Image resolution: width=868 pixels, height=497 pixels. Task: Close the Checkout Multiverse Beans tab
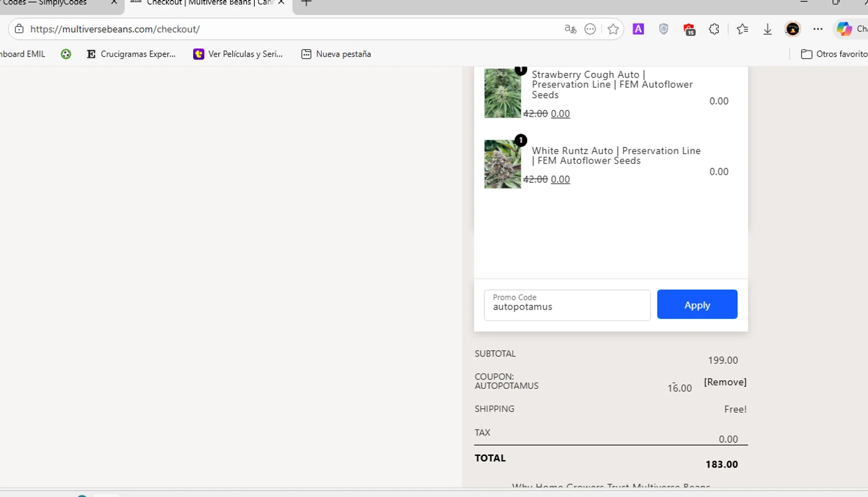tap(281, 3)
